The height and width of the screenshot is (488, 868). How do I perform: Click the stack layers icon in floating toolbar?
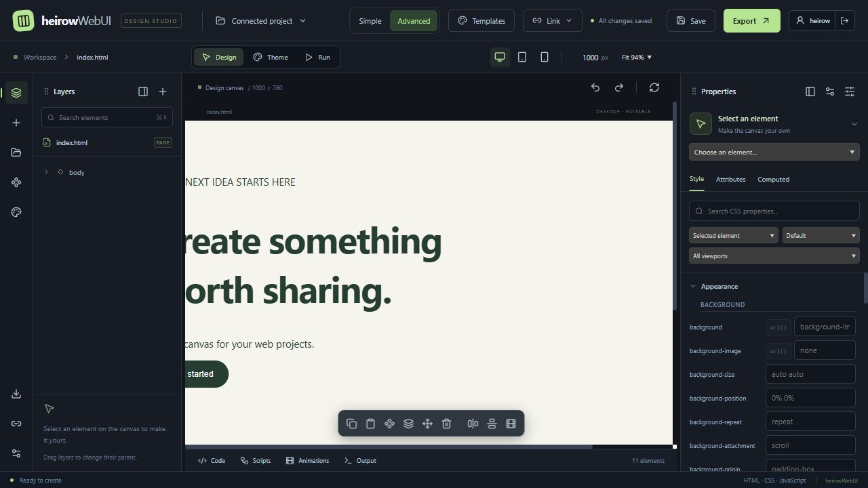click(x=408, y=424)
